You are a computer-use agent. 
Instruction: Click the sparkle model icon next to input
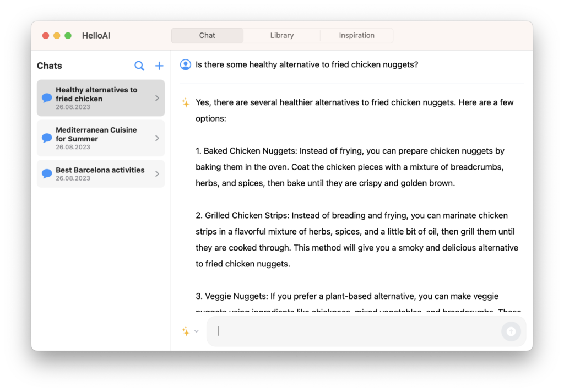pos(186,331)
